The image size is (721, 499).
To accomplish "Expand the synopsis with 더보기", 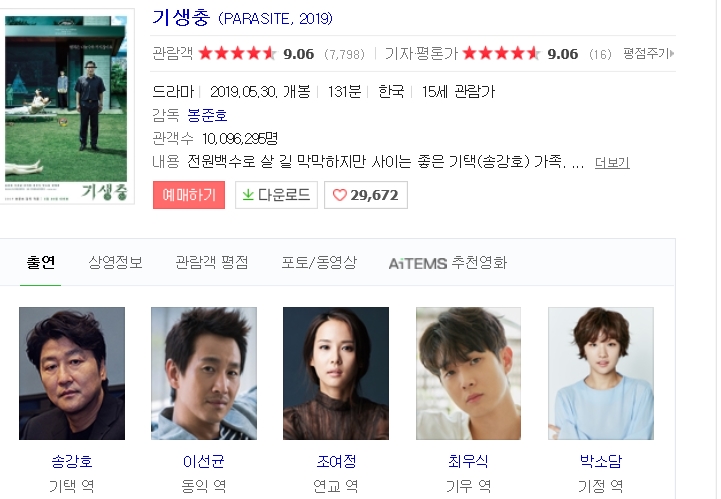I will click(612, 162).
